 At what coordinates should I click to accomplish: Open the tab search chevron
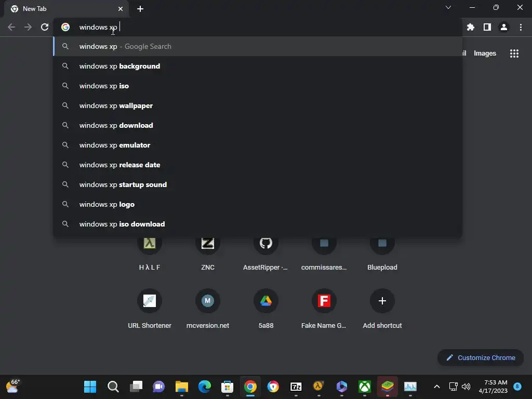coord(448,7)
